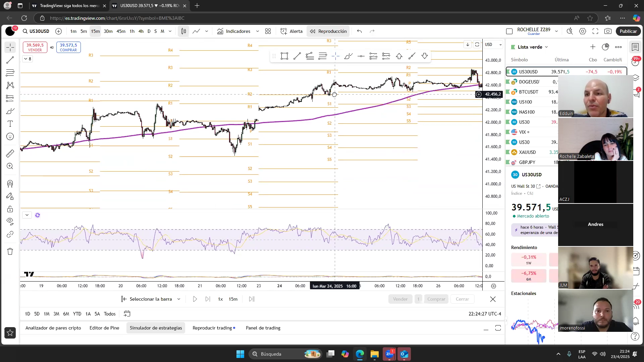Open favorites star toolbar
This screenshot has height=362, width=644.
coord(10,333)
